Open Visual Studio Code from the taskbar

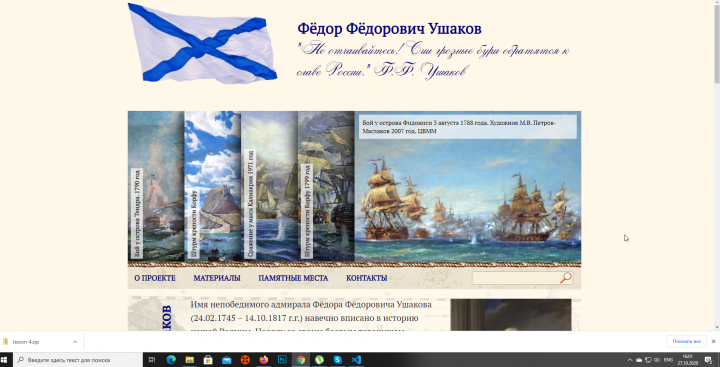tap(356, 360)
